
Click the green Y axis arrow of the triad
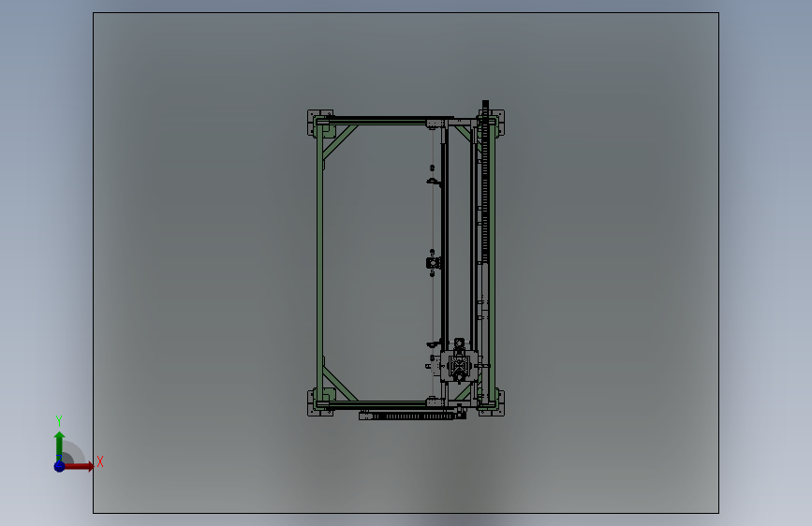(x=60, y=446)
